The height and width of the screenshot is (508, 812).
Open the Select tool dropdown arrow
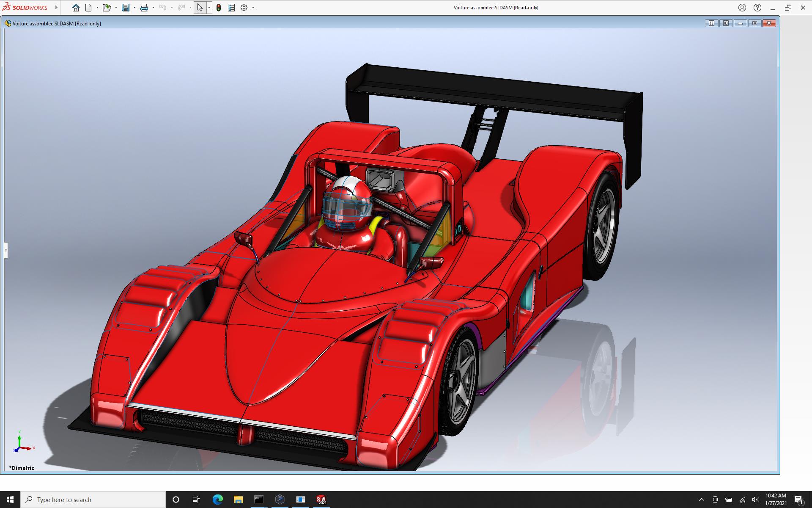[x=209, y=8]
